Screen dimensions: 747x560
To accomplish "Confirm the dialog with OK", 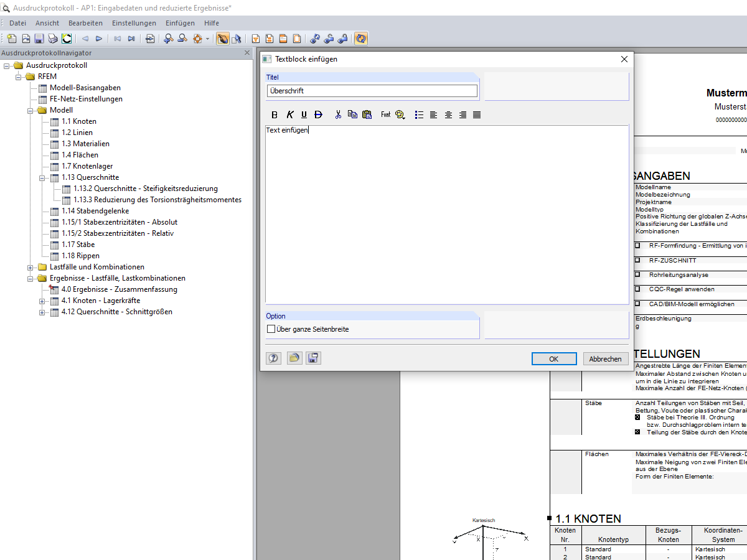I will [553, 359].
